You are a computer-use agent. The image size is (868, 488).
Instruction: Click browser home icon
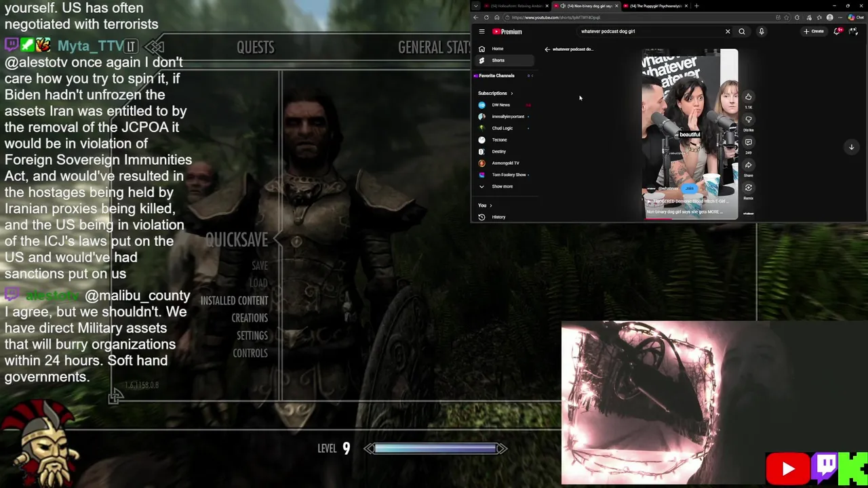(497, 18)
